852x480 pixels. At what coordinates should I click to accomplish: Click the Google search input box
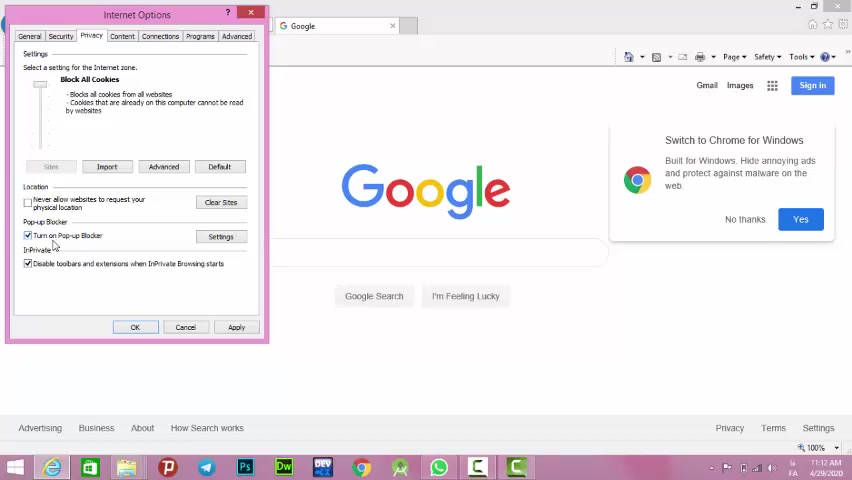click(438, 252)
